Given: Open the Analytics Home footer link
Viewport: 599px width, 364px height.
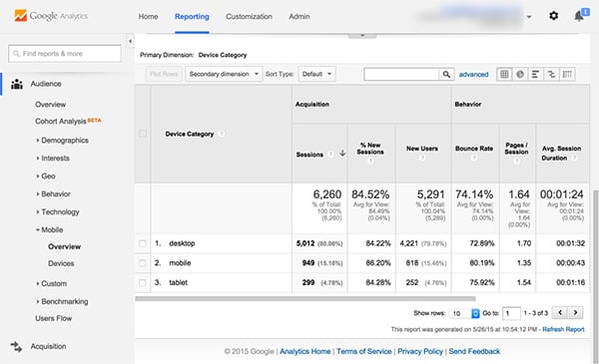Looking at the screenshot, I should coord(304,351).
